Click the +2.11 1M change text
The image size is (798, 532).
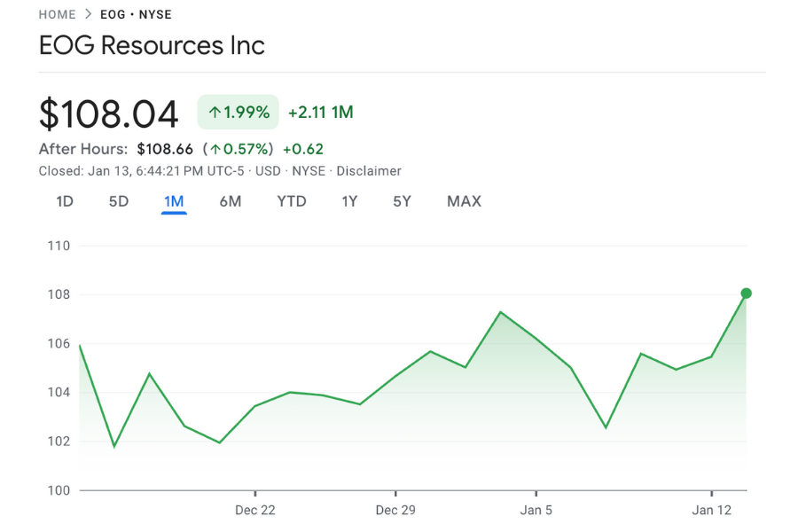(320, 112)
